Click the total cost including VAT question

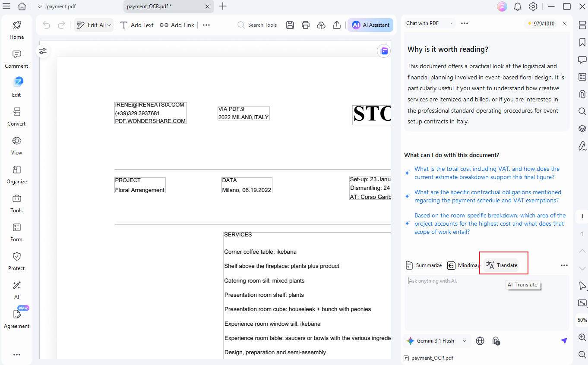[x=487, y=173]
